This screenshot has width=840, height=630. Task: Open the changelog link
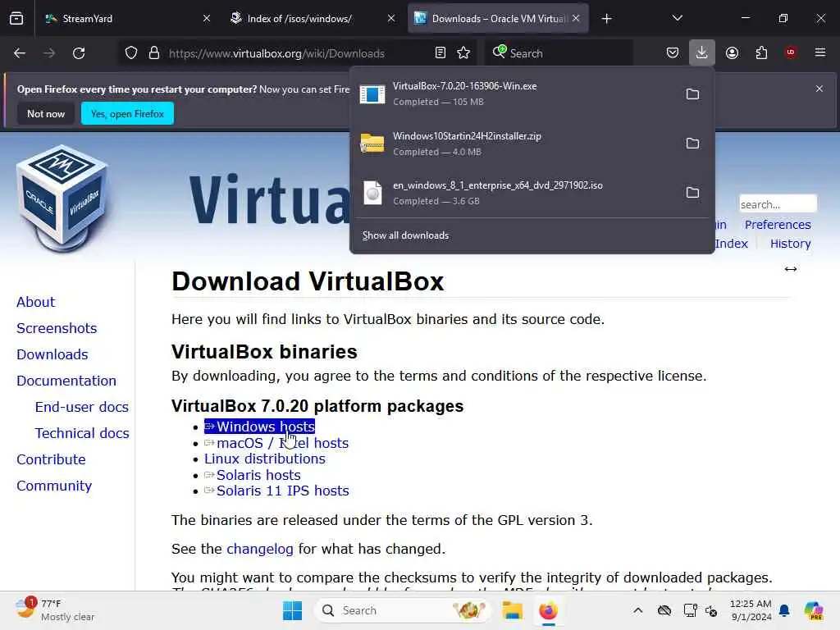pyautogui.click(x=260, y=549)
